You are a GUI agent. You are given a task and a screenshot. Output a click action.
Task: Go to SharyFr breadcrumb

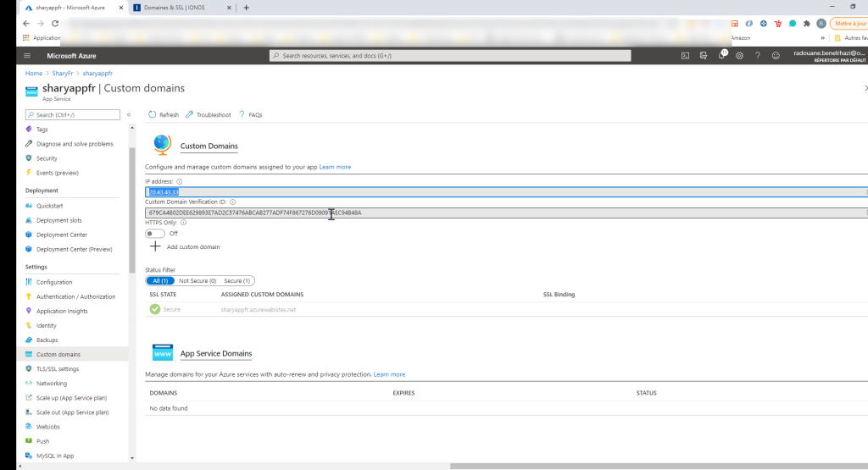[x=63, y=73]
